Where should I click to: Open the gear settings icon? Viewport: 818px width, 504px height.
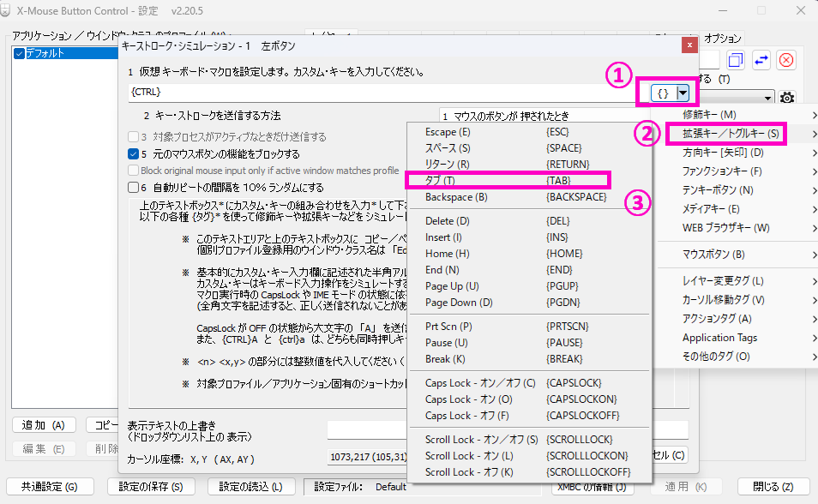tap(786, 98)
